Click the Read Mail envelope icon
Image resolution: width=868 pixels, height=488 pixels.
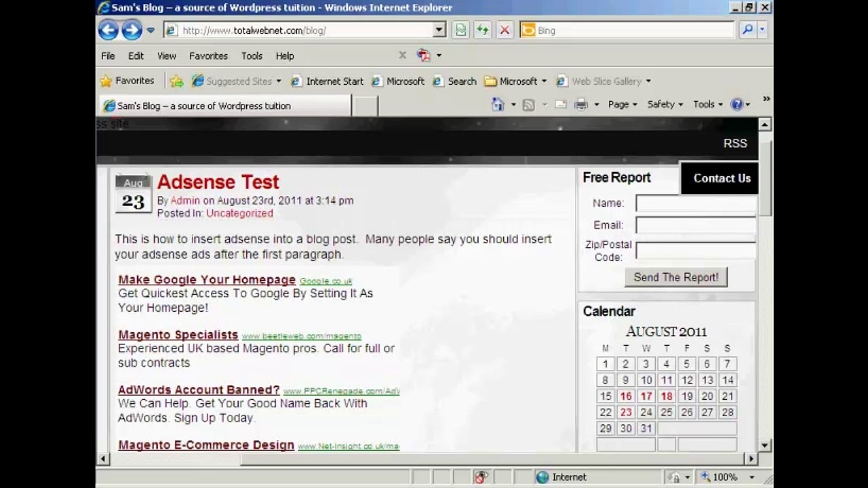(x=561, y=104)
